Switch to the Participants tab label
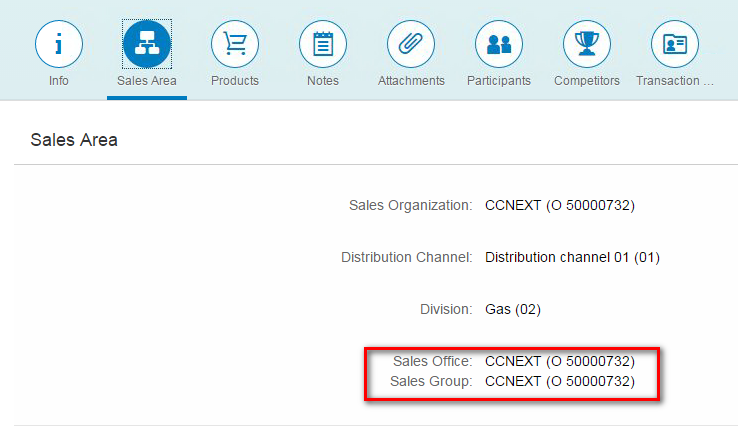 pyautogui.click(x=499, y=81)
